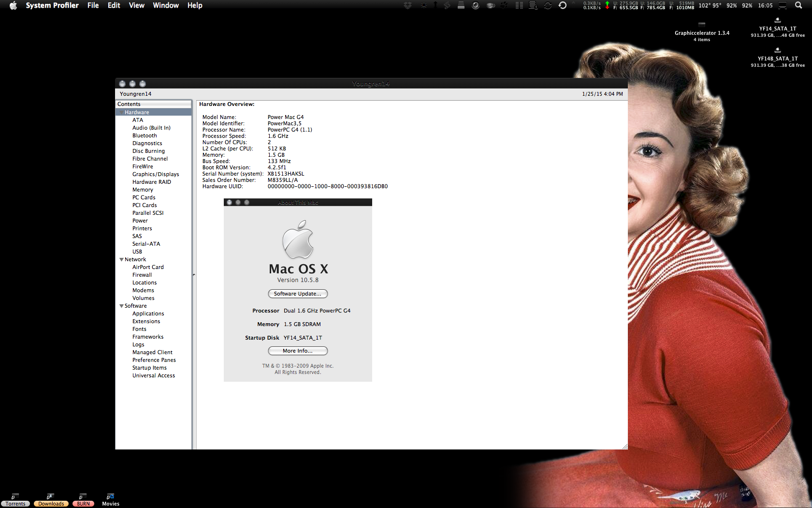Click the window resize grip corner

[624, 446]
